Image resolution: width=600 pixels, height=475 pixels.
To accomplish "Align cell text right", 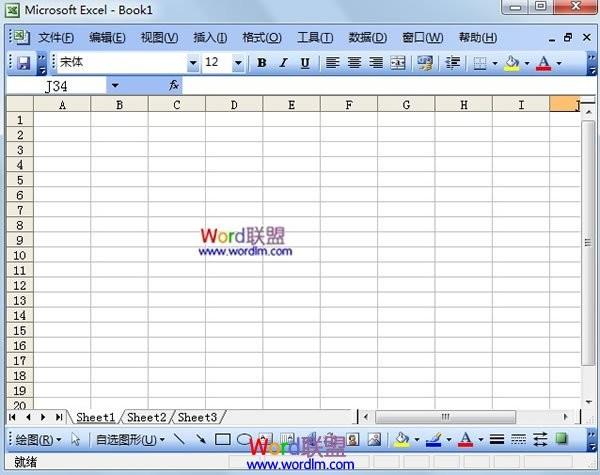I will 376,63.
